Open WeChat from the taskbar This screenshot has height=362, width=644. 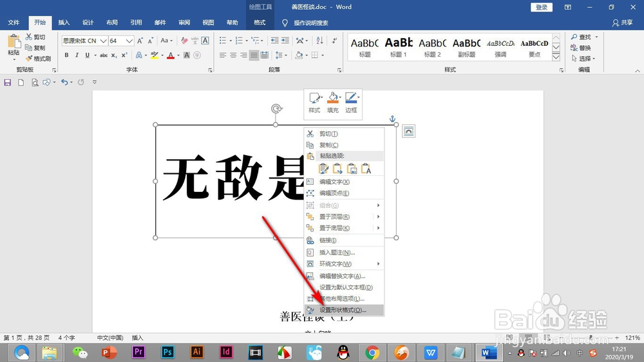[x=80, y=352]
